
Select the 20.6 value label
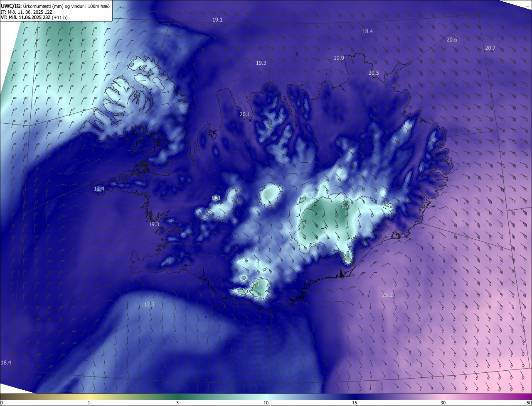(452, 40)
